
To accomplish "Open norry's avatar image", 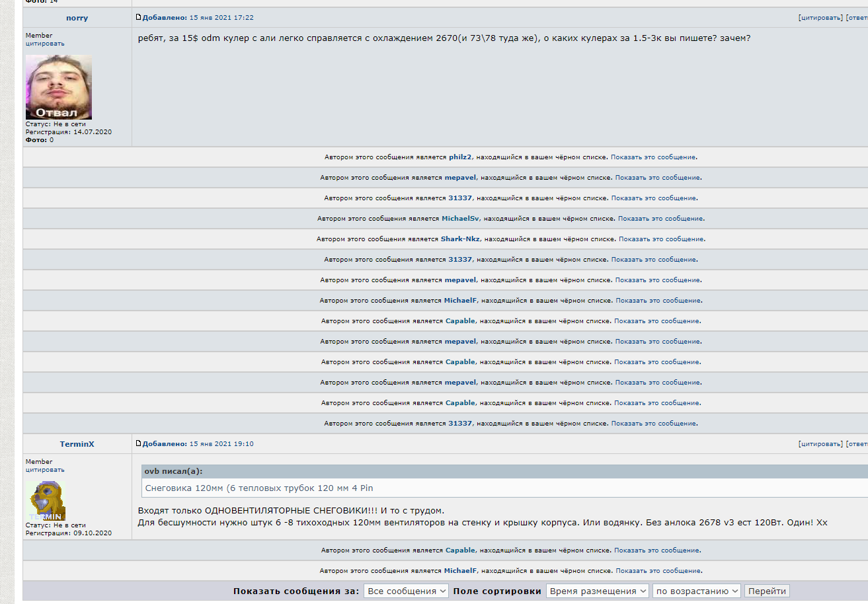I will tap(58, 87).
